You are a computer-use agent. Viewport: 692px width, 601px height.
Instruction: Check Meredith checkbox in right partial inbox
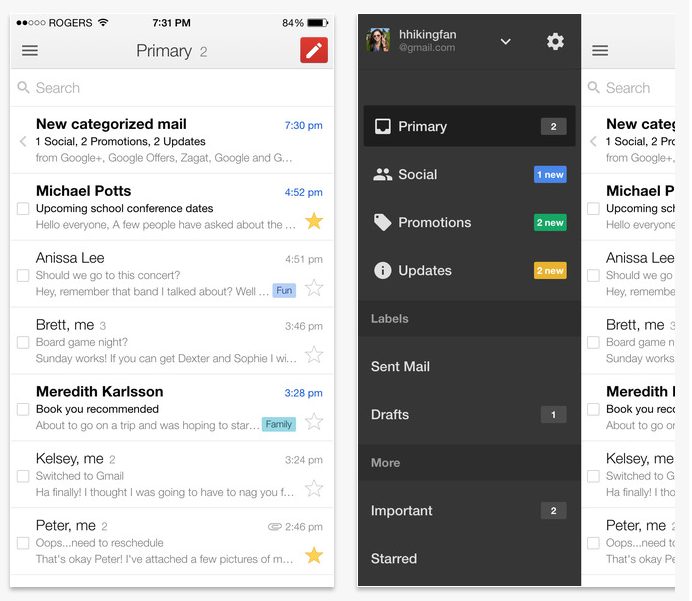point(593,409)
